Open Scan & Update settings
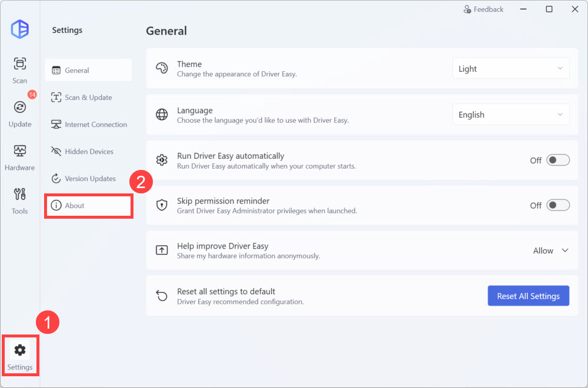 tap(89, 98)
